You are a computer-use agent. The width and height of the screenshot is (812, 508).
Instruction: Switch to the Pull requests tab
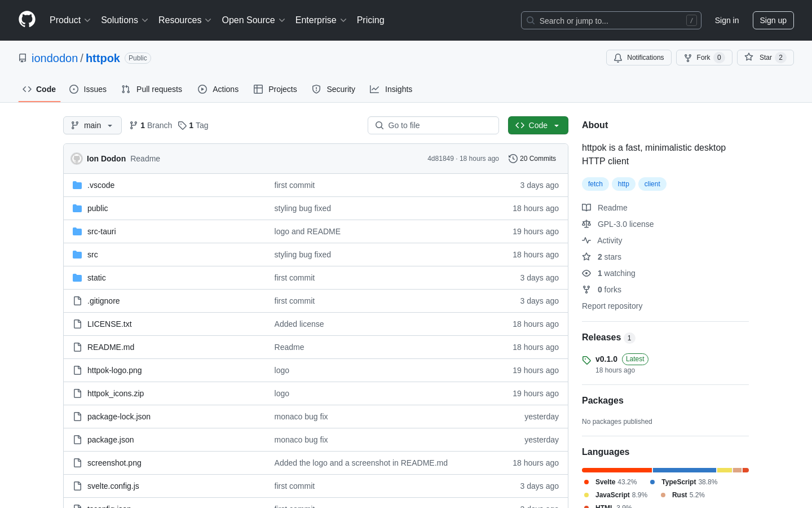(152, 89)
